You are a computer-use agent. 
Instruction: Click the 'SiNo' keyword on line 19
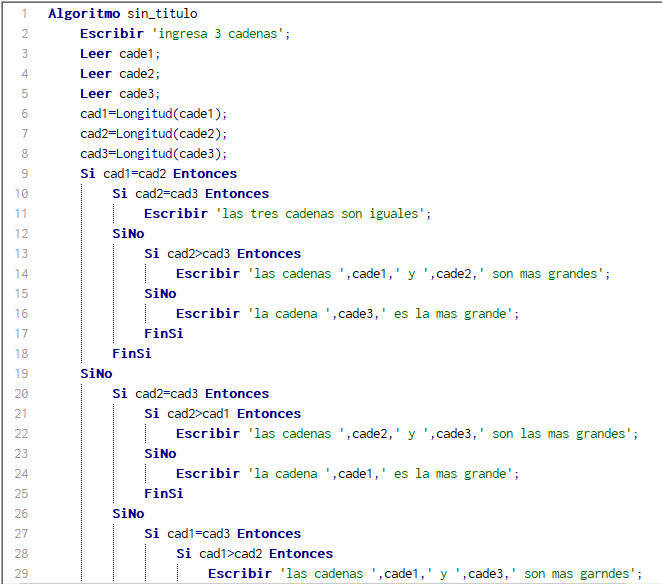click(x=96, y=374)
